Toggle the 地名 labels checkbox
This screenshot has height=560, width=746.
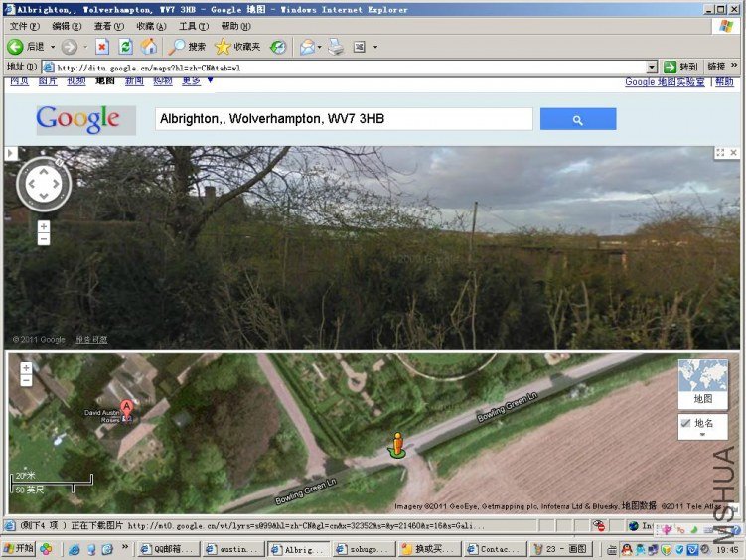(685, 423)
